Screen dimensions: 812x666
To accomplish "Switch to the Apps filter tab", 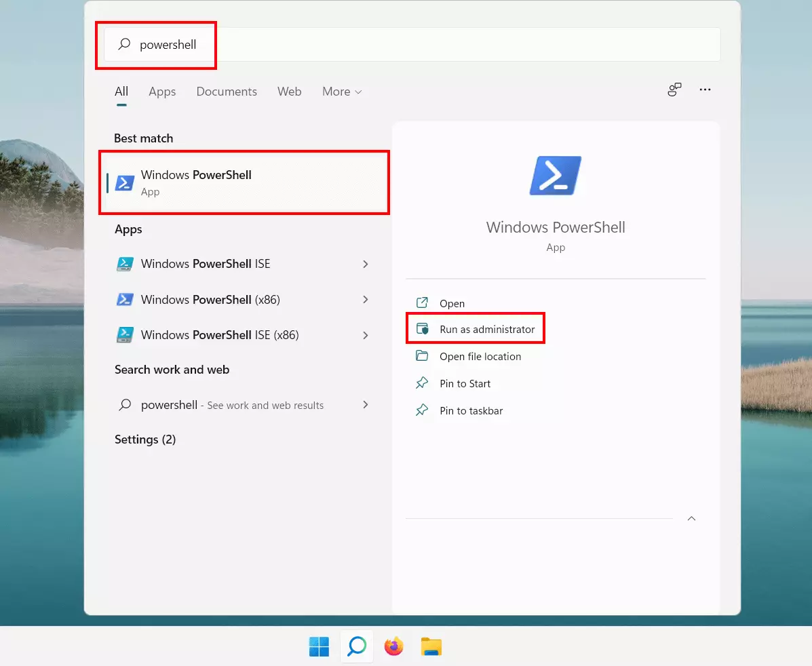I will (162, 92).
